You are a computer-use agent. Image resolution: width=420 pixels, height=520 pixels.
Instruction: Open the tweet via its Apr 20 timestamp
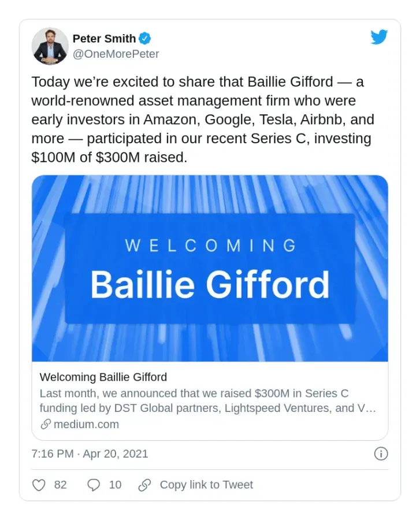(90, 454)
